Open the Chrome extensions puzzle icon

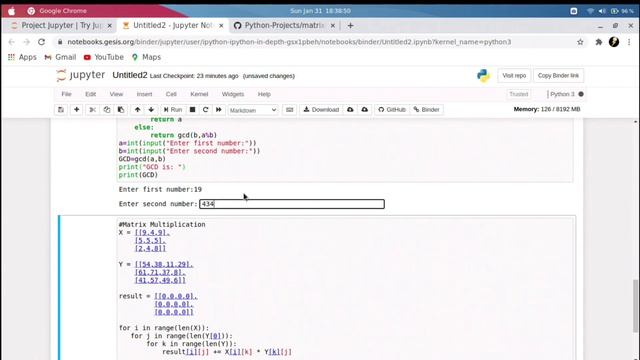(599, 42)
